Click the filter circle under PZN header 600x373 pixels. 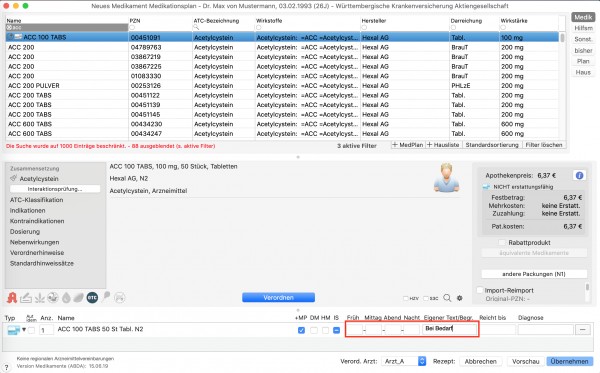(132, 28)
